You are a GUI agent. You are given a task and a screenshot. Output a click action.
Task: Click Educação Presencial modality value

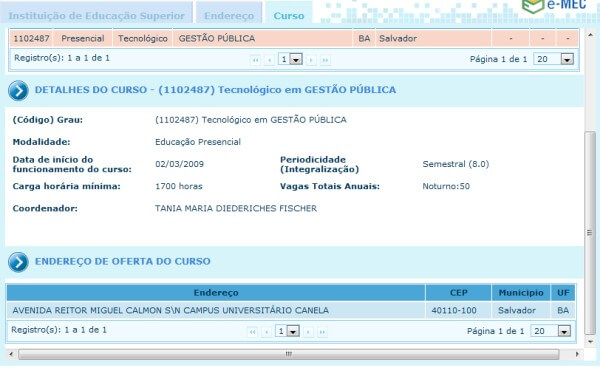coord(198,142)
